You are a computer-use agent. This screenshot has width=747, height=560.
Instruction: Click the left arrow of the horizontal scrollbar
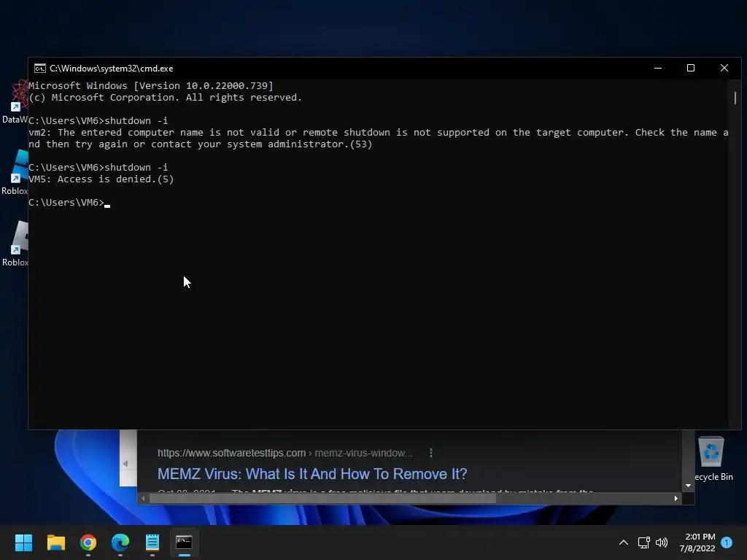(x=143, y=499)
